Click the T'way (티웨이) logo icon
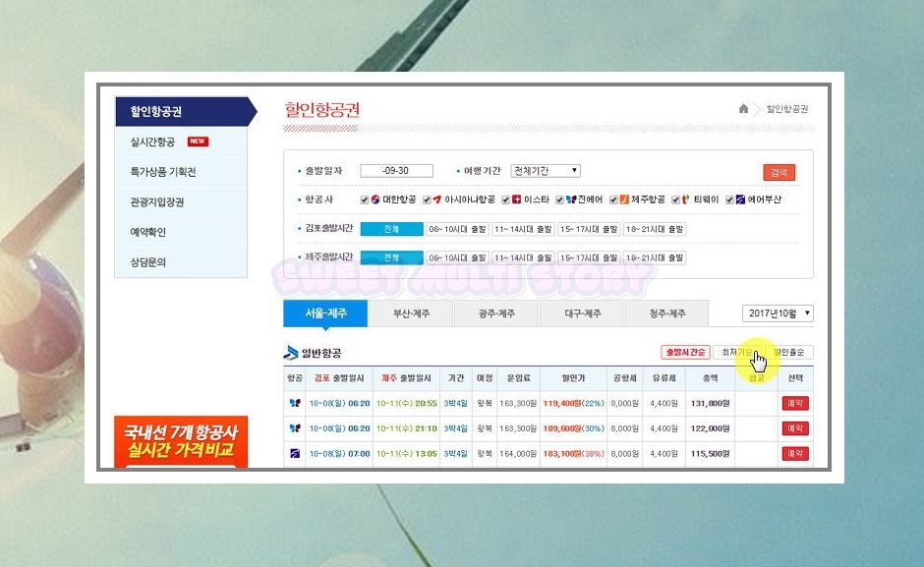 685,199
